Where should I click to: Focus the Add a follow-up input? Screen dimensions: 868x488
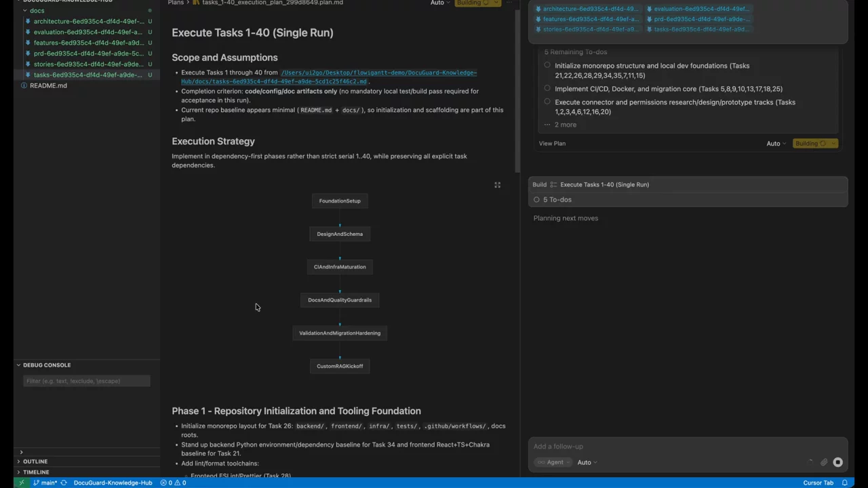688,446
